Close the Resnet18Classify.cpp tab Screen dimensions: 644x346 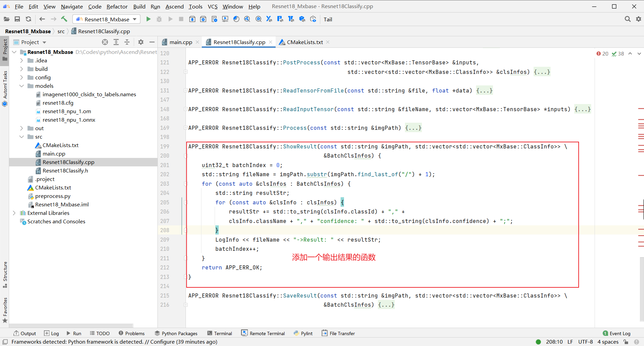coord(271,42)
